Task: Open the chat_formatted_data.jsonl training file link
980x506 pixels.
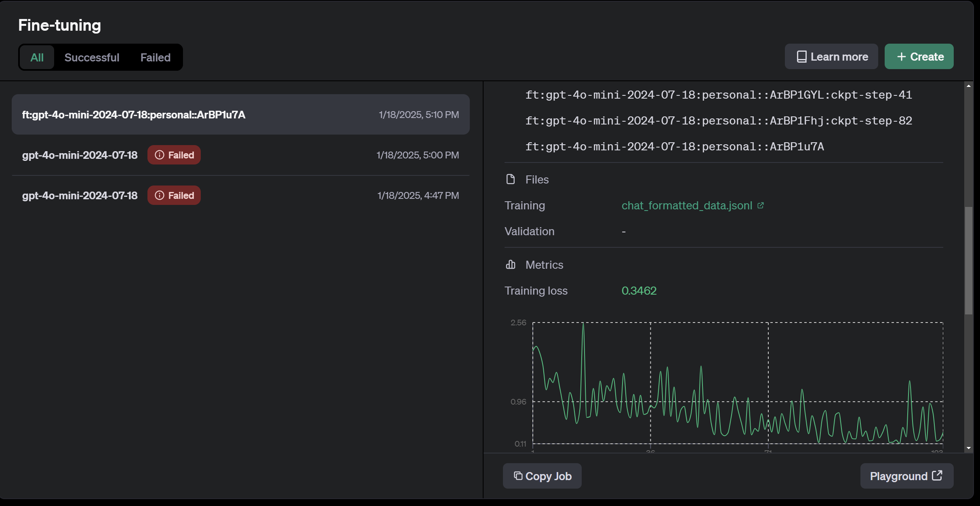Action: tap(687, 206)
